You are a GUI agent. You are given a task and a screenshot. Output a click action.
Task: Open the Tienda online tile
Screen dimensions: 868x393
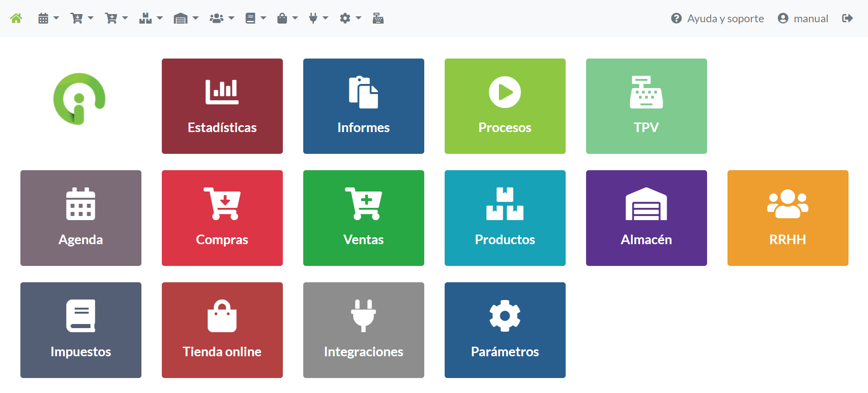click(222, 330)
